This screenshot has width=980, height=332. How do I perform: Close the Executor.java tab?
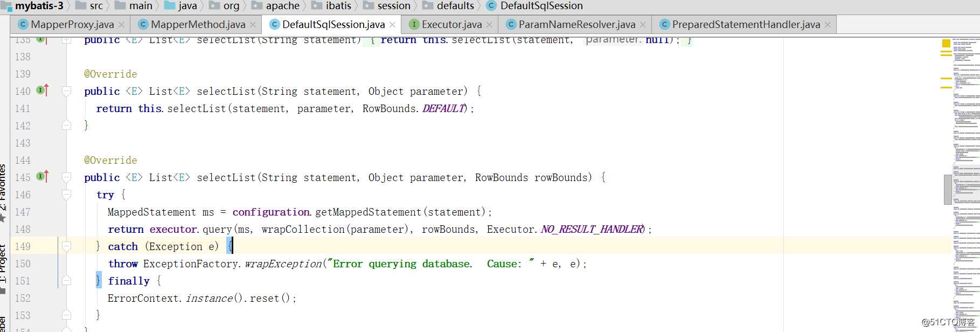[x=489, y=25]
